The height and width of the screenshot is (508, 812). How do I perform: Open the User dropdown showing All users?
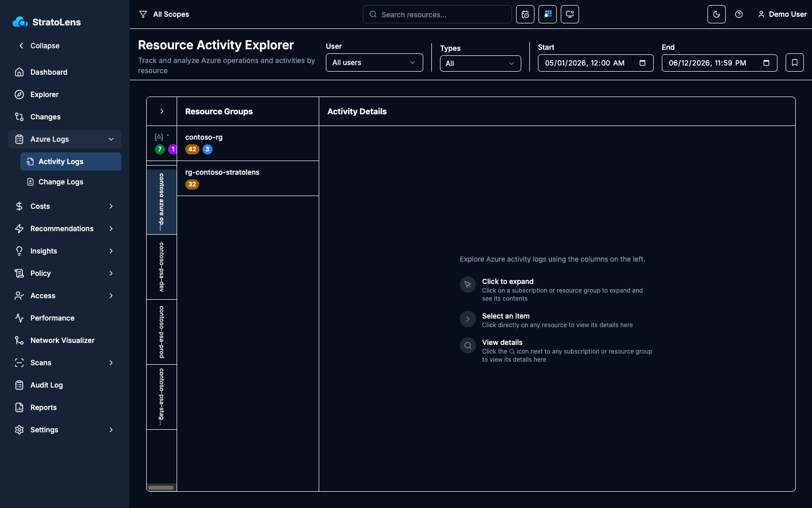[375, 62]
